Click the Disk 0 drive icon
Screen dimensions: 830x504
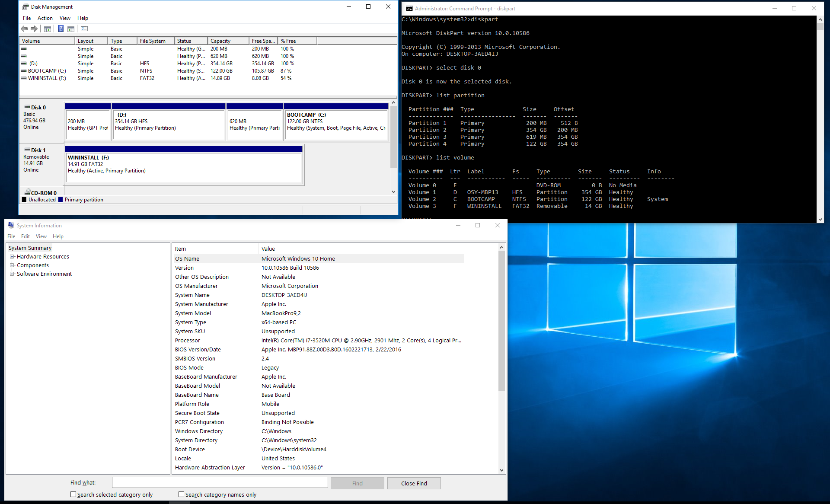coord(27,107)
